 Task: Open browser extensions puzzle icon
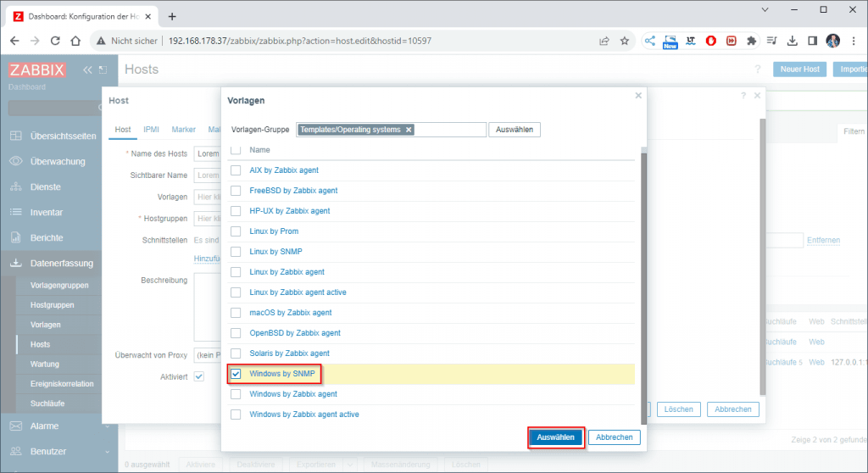click(751, 41)
